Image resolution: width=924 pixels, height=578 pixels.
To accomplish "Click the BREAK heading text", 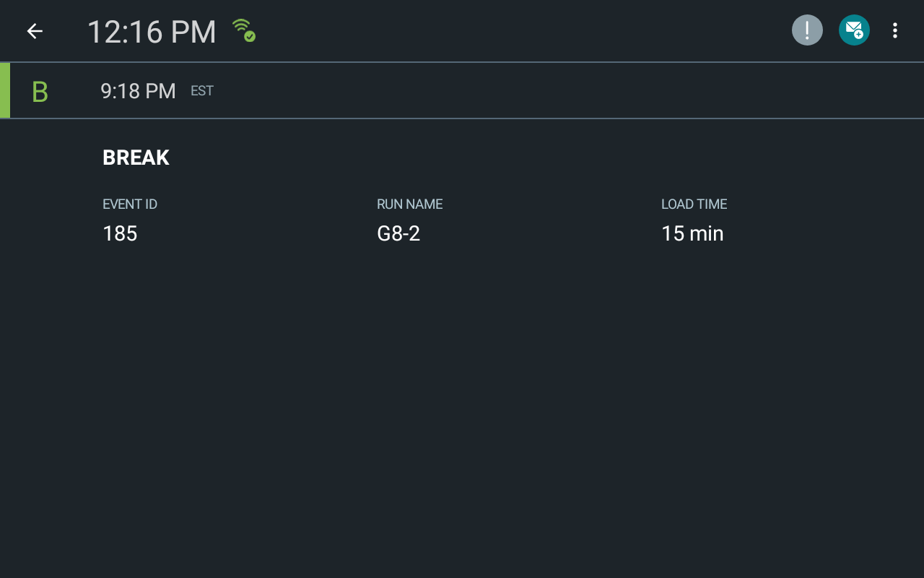I will [x=136, y=158].
